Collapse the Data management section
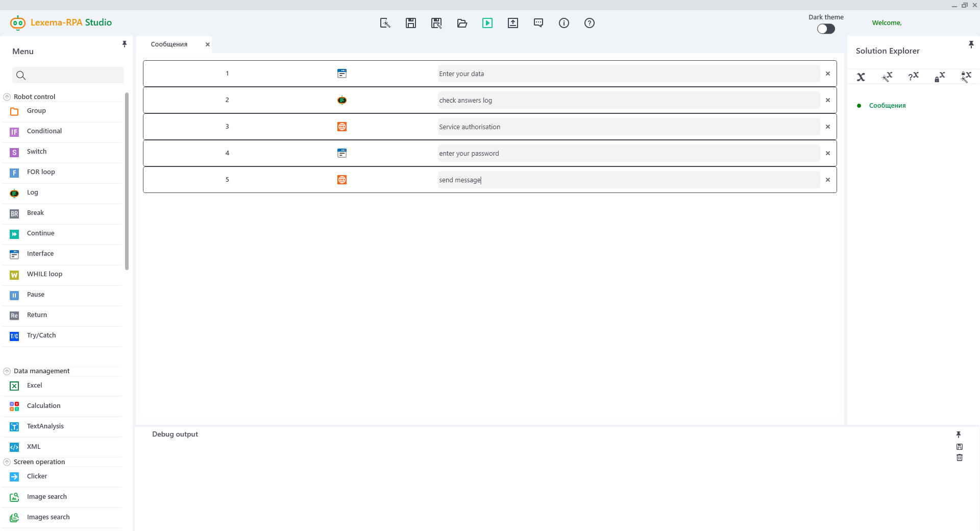This screenshot has height=531, width=980. [x=7, y=371]
